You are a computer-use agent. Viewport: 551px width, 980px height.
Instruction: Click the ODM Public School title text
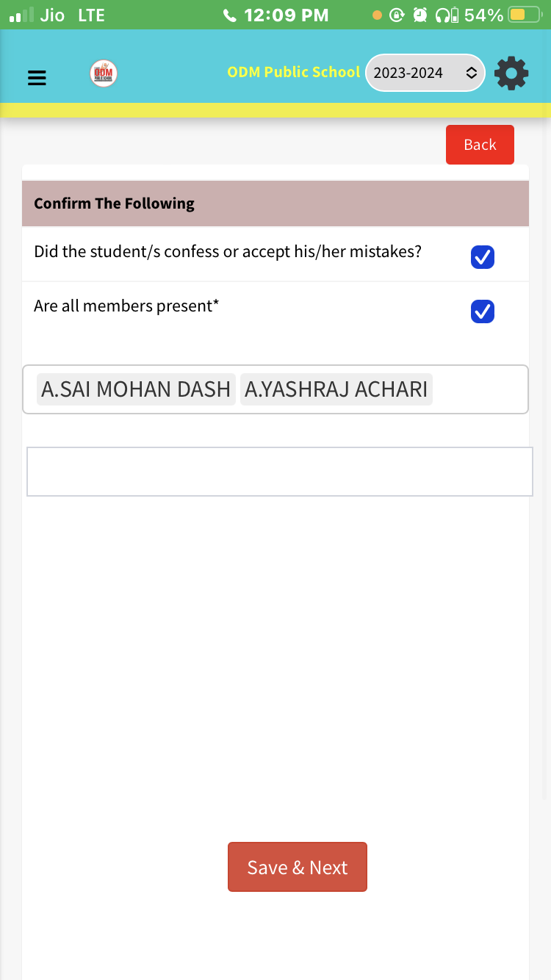pyautogui.click(x=293, y=72)
